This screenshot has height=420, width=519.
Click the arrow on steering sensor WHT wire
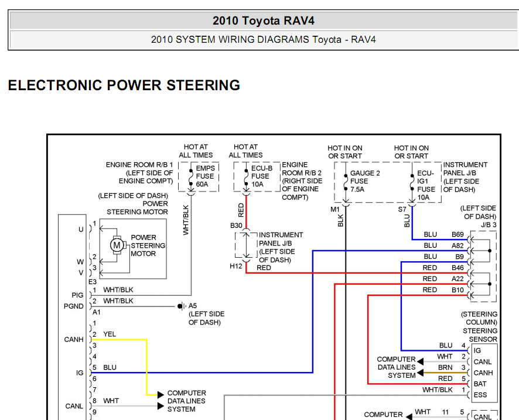click(421, 361)
